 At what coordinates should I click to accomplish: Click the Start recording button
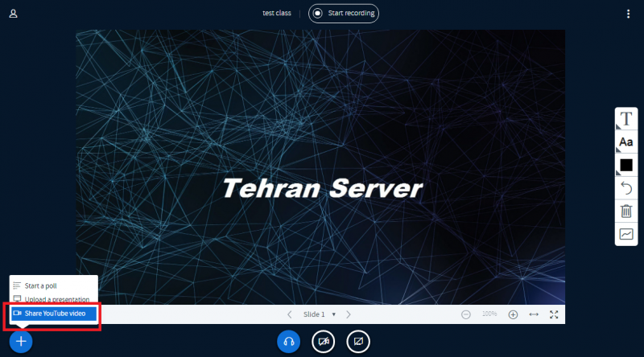pos(344,14)
